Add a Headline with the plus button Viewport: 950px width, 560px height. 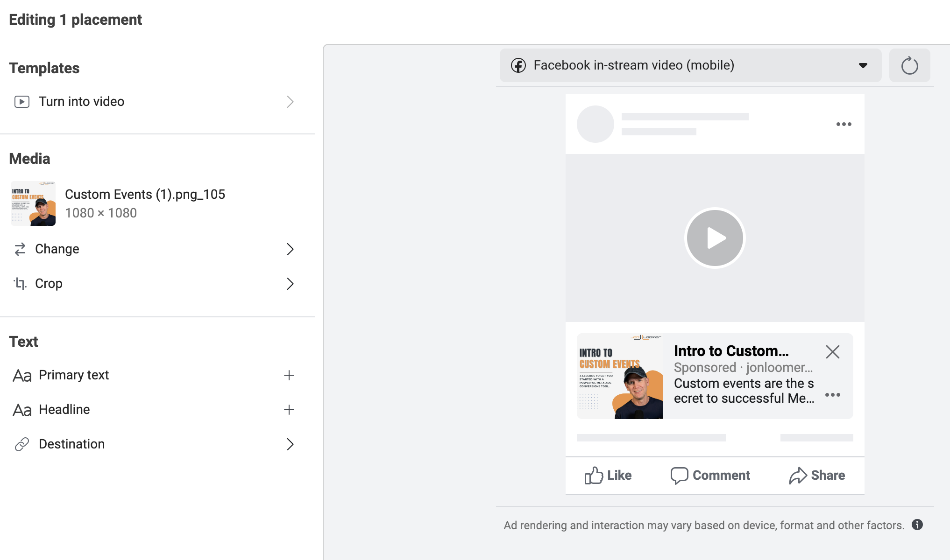[290, 409]
